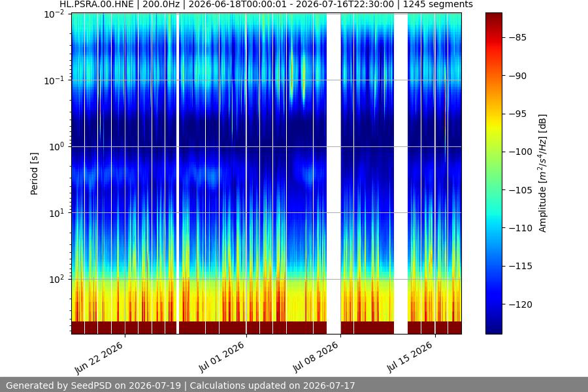
Task: Click the 10⁰ period tick label
Action: pos(57,146)
